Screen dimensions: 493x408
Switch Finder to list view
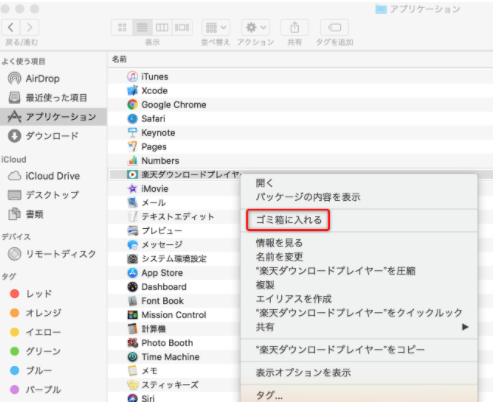(x=142, y=27)
